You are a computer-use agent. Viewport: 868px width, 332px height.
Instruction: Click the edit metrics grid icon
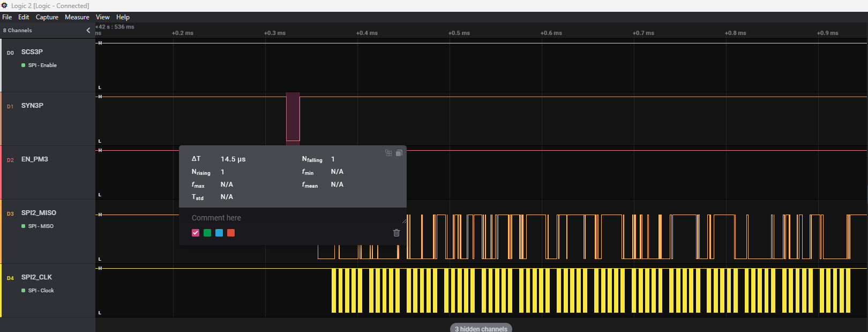pos(388,153)
